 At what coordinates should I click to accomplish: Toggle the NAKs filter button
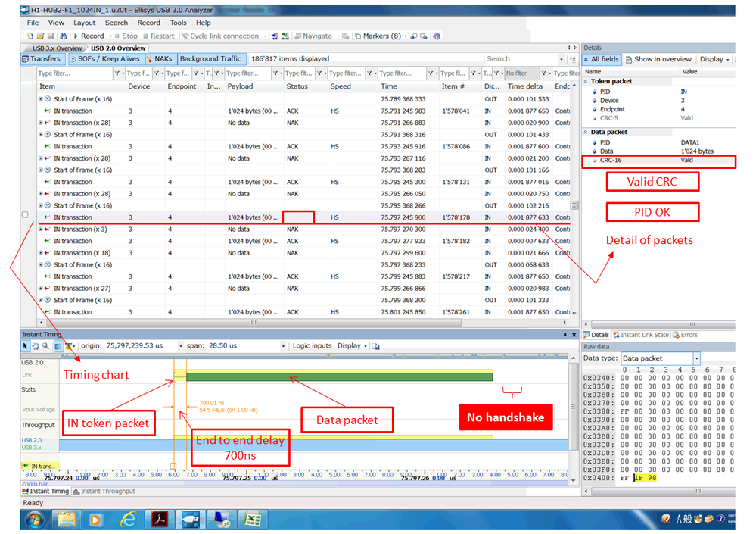[x=160, y=59]
